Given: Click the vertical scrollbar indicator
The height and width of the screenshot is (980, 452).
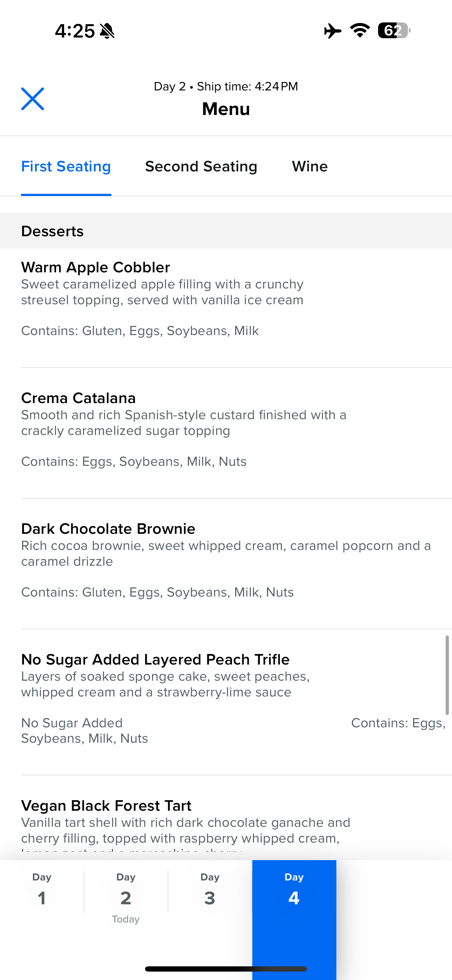Looking at the screenshot, I should click(447, 675).
